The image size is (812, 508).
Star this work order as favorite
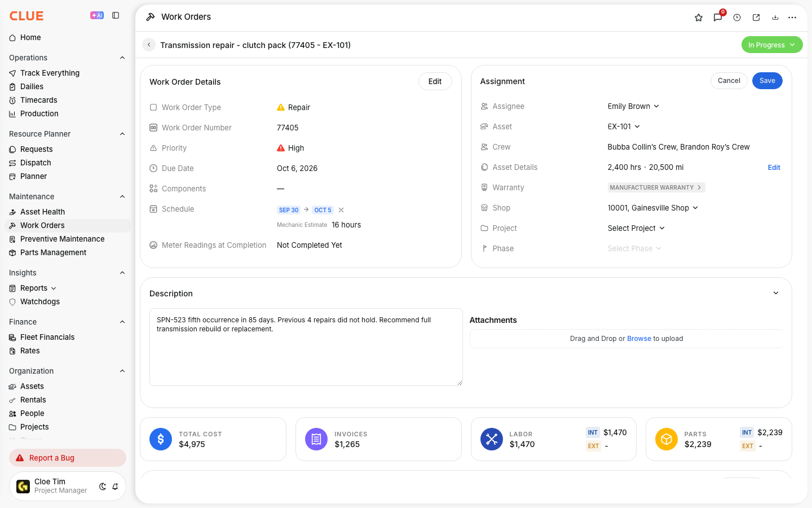699,17
